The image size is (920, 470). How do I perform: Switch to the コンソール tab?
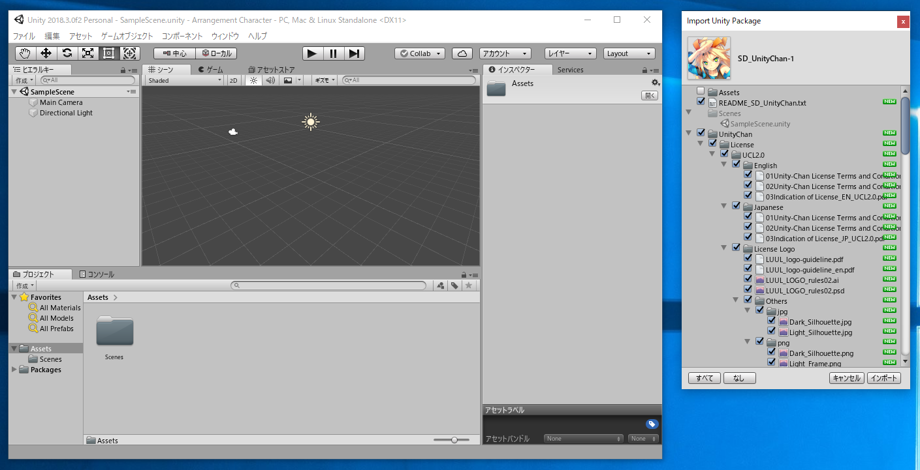97,274
